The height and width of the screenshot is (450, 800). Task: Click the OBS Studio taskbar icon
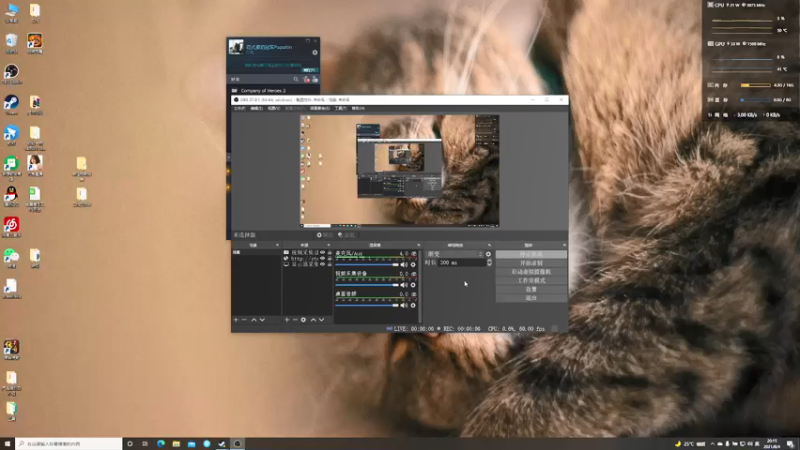click(x=237, y=444)
